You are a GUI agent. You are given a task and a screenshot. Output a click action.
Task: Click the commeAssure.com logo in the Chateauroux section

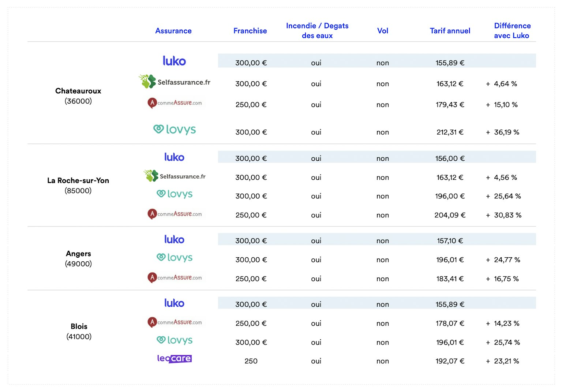175,103
